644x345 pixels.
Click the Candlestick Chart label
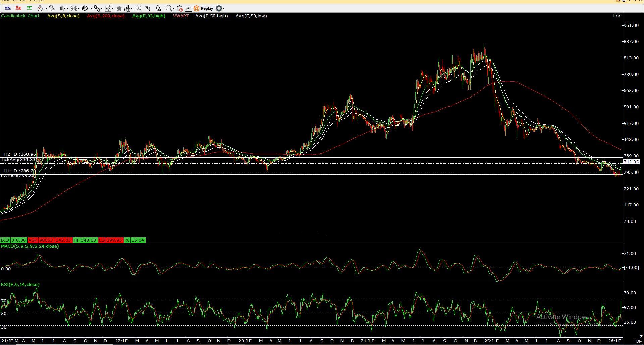coord(20,16)
